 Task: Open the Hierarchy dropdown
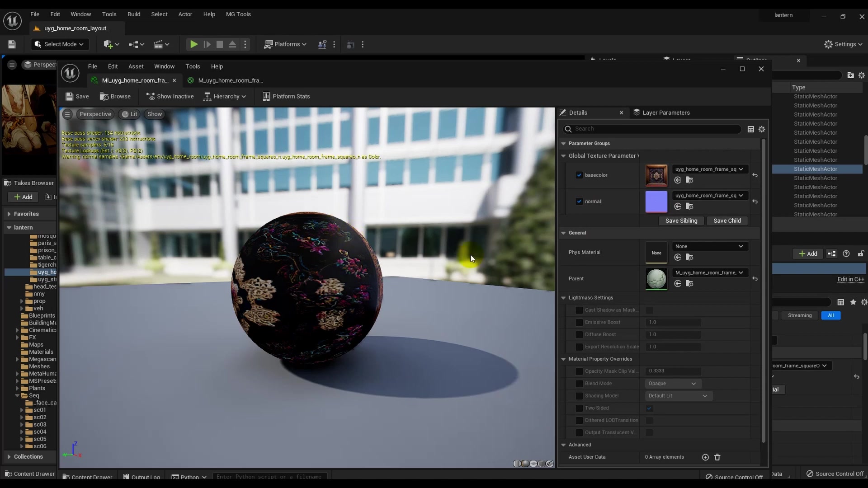tap(225, 96)
